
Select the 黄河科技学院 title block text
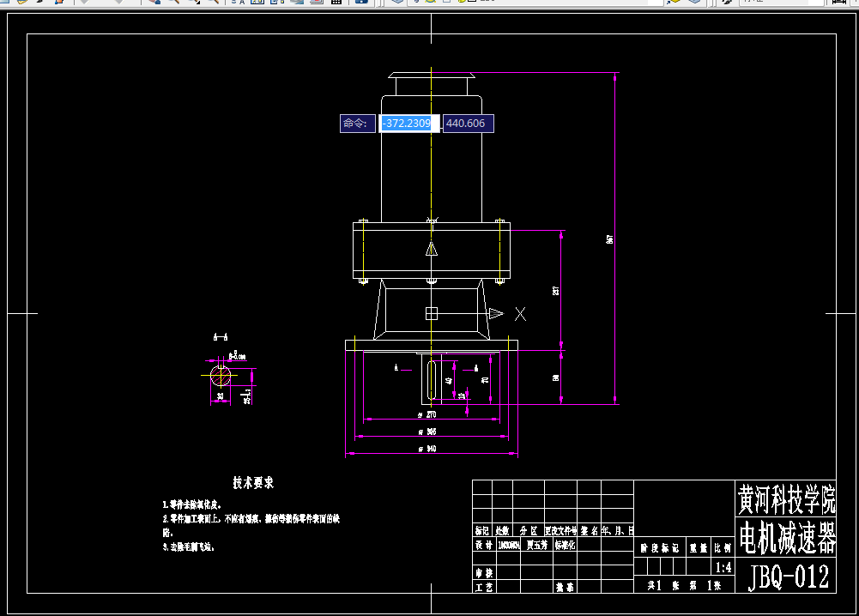787,498
